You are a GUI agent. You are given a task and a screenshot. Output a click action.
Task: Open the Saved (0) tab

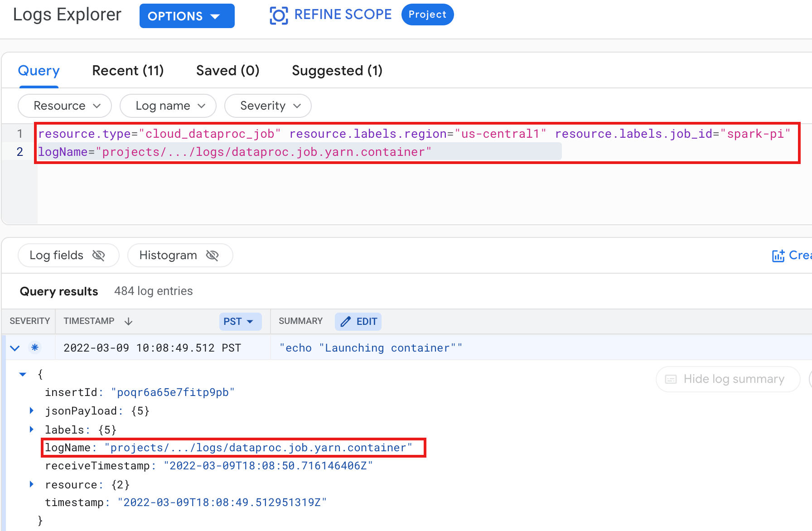227,71
